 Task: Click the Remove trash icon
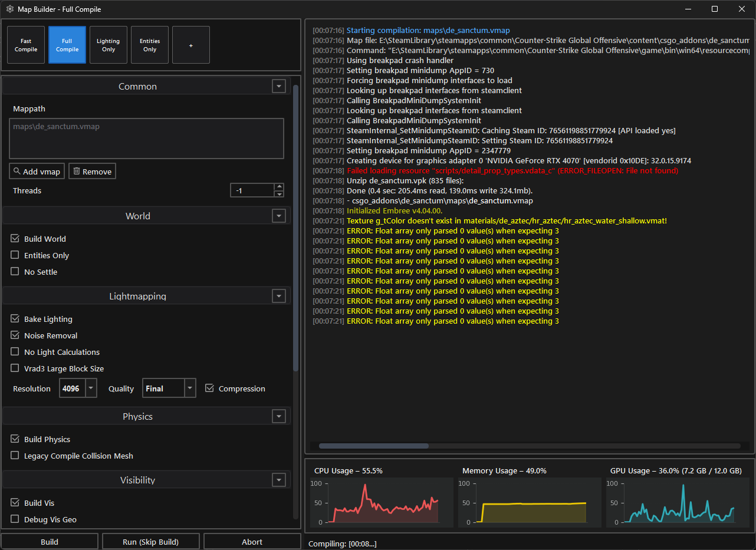[76, 172]
